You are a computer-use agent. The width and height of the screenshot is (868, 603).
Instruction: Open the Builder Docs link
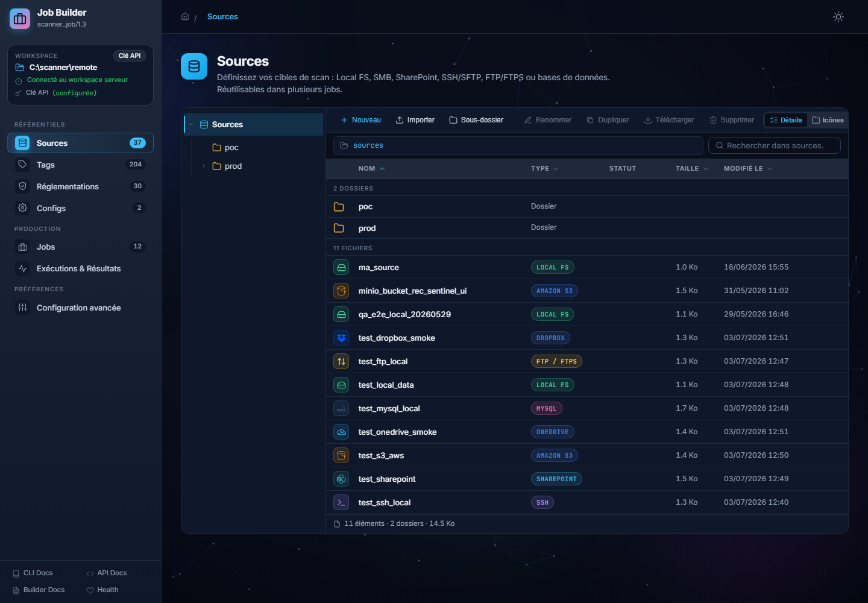point(39,590)
